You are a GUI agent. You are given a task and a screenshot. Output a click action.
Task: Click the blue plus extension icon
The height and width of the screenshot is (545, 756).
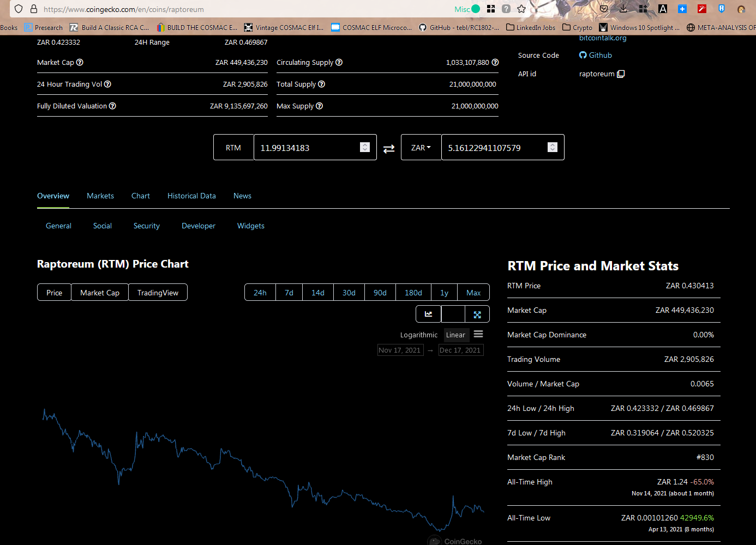[682, 9]
